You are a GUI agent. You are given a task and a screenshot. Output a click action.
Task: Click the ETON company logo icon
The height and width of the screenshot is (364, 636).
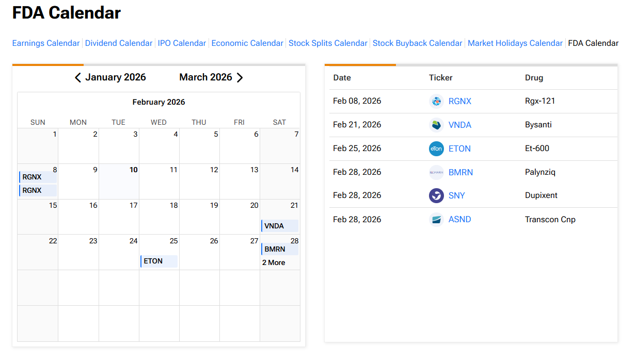[x=436, y=148]
